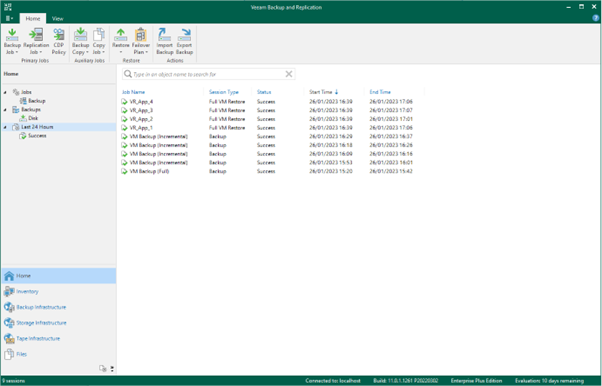This screenshot has height=386, width=602.
Task: Click the Inventory icon in navigation
Action: point(9,292)
